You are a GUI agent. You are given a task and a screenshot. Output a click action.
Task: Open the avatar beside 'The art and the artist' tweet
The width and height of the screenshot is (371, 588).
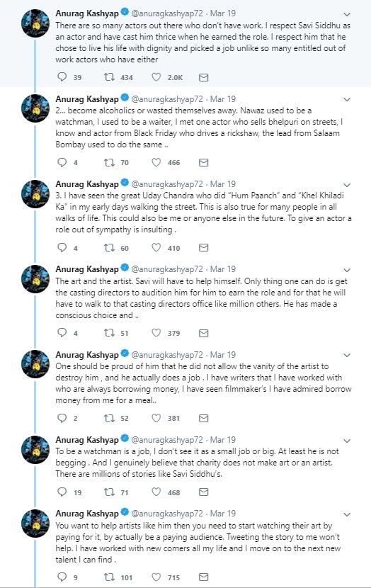[x=35, y=279]
